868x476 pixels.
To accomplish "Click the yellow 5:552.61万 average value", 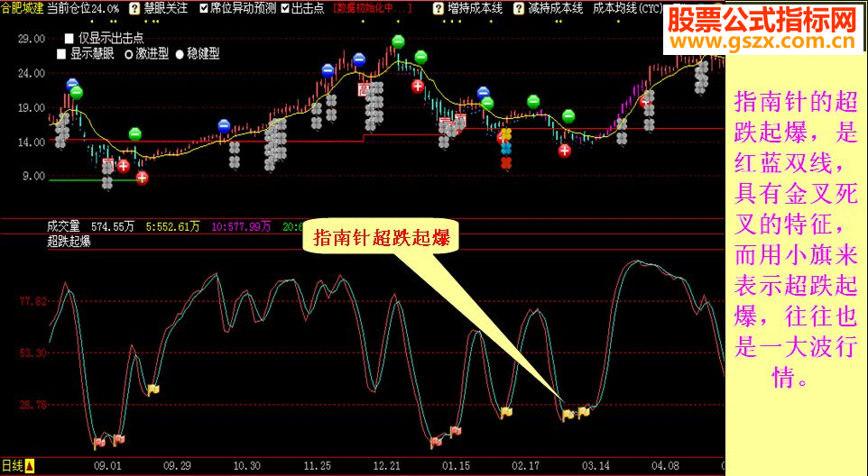I will (172, 226).
